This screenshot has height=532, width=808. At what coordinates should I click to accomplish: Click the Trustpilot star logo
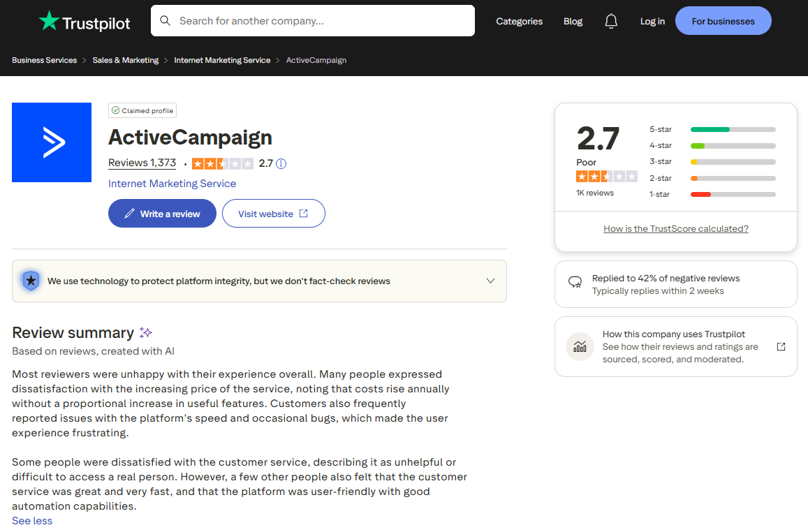[x=49, y=21]
